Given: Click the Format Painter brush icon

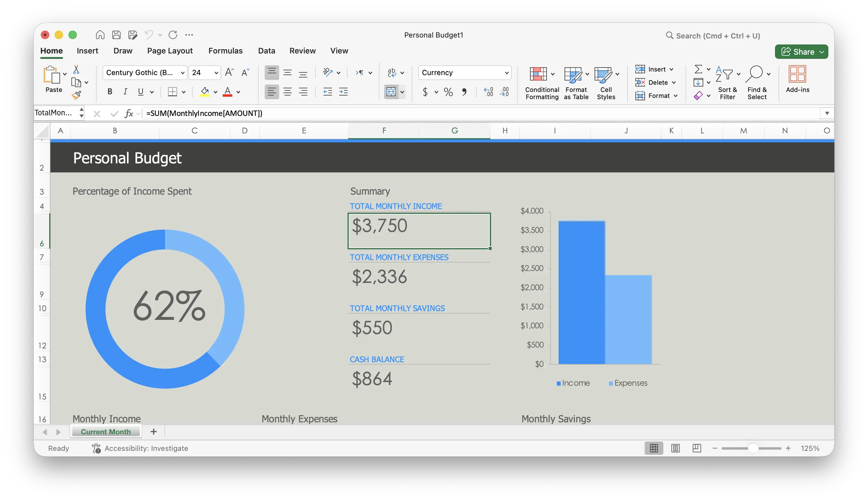Looking at the screenshot, I should 76,95.
